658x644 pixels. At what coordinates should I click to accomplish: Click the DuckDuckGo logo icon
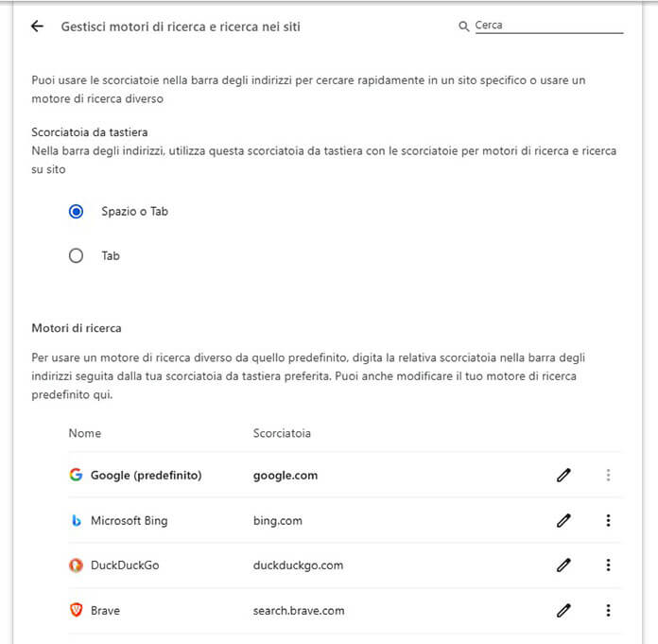(76, 566)
